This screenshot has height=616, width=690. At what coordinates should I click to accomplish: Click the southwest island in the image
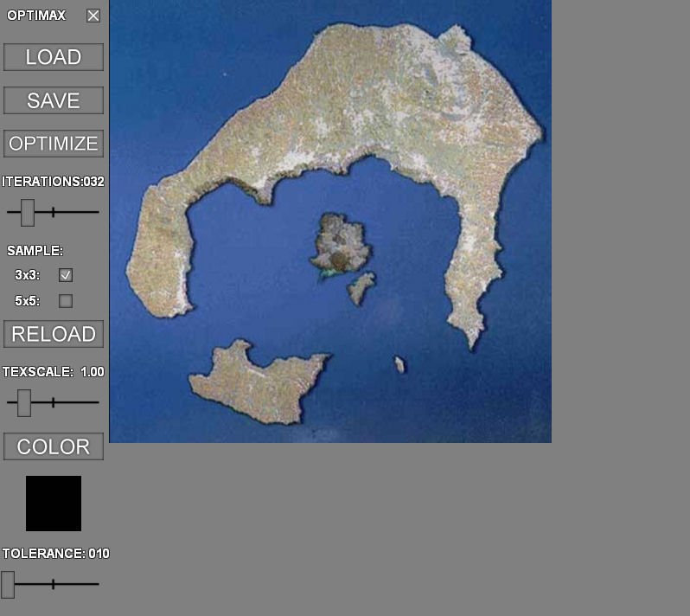255,385
